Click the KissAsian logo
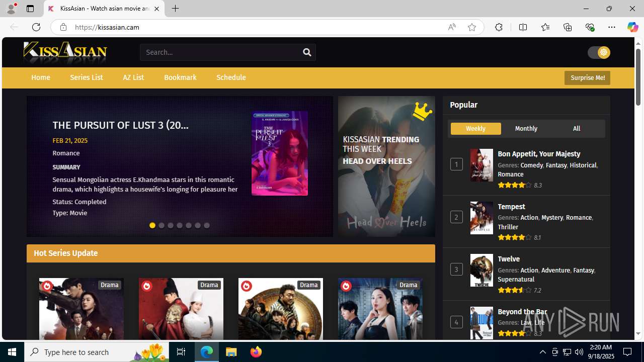 click(x=65, y=52)
